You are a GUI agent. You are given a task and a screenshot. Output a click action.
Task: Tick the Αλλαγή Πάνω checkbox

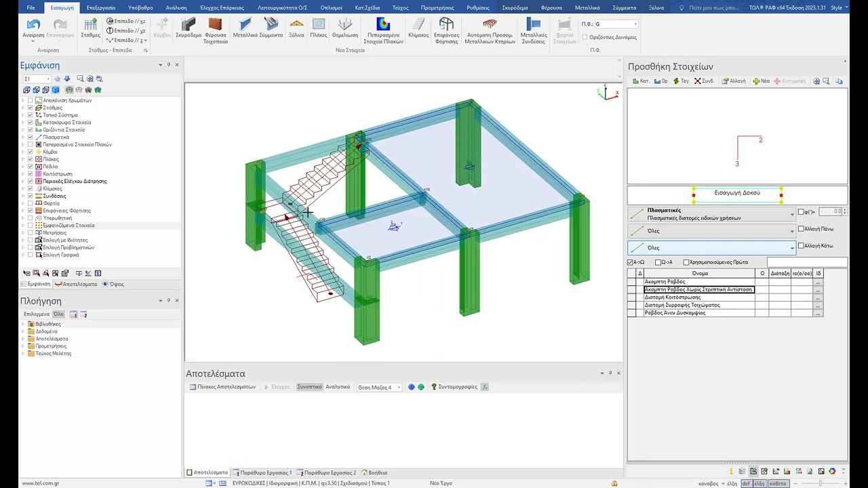pyautogui.click(x=801, y=229)
